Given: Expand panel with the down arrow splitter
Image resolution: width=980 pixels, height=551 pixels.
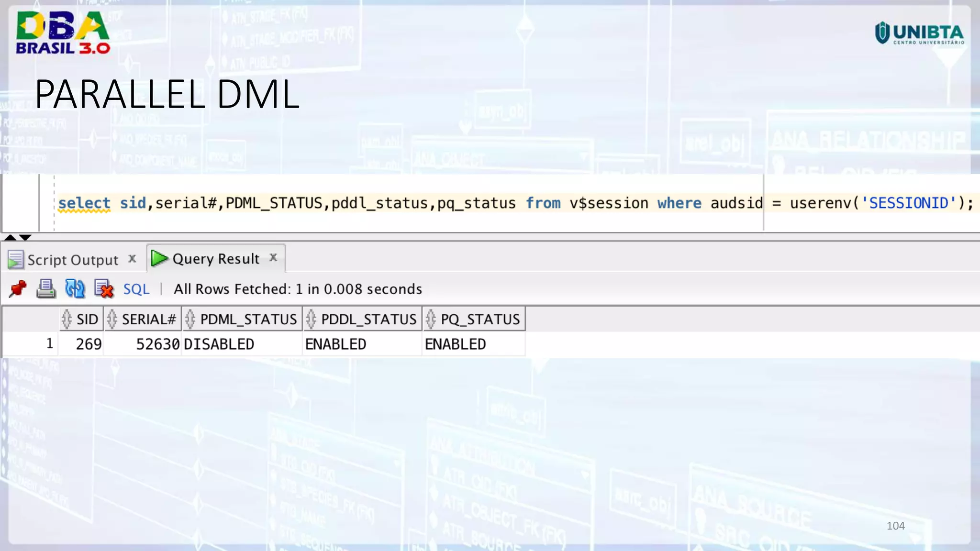Looking at the screenshot, I should [25, 237].
